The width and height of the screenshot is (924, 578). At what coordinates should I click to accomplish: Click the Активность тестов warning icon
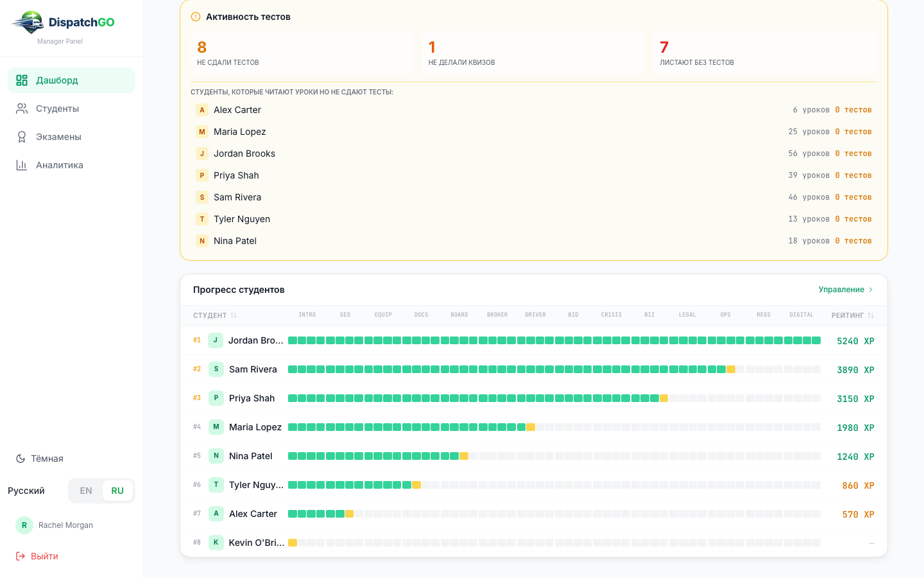(x=196, y=17)
